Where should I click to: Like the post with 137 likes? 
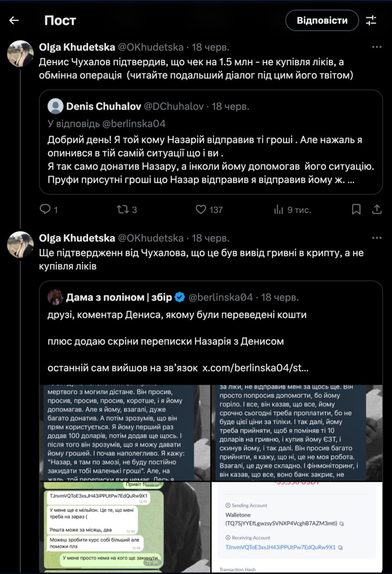pos(201,209)
